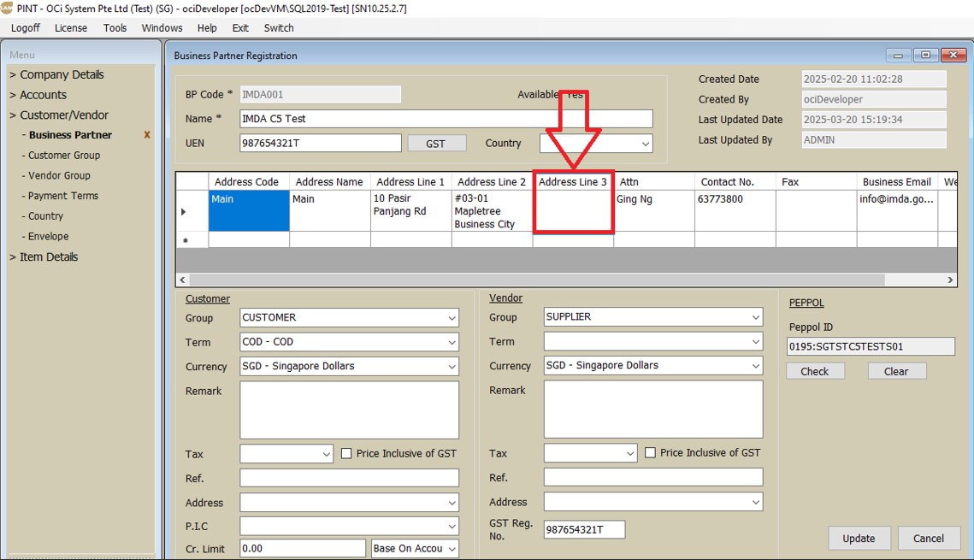The image size is (974, 560).
Task: Click the row selector arrow for Main address
Action: point(185,211)
